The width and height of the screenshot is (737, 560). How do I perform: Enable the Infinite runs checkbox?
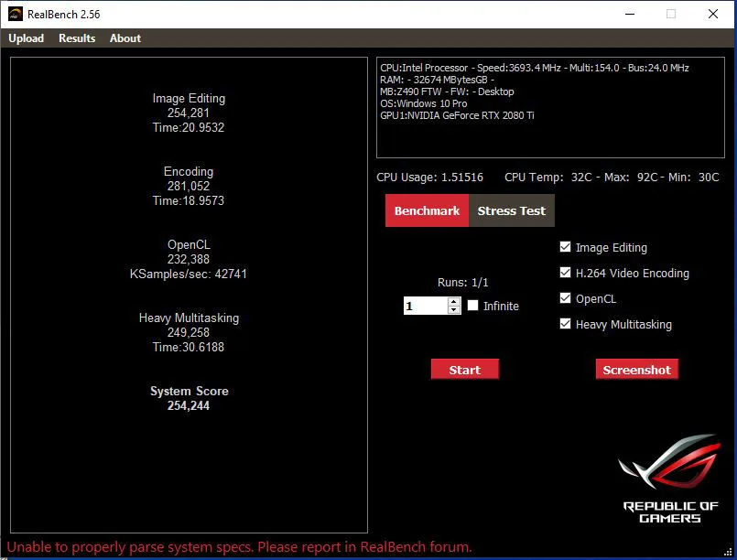coord(472,306)
